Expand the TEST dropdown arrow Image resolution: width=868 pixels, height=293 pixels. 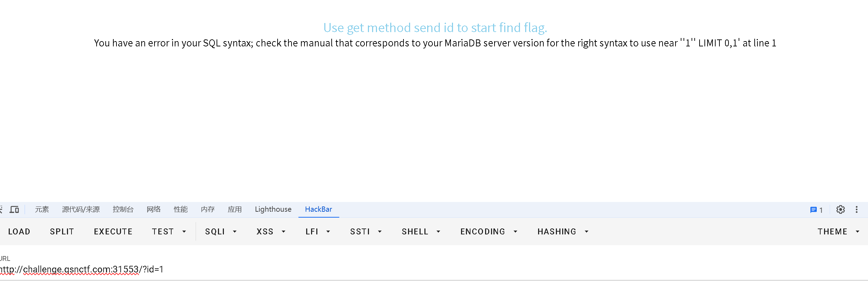(x=184, y=232)
